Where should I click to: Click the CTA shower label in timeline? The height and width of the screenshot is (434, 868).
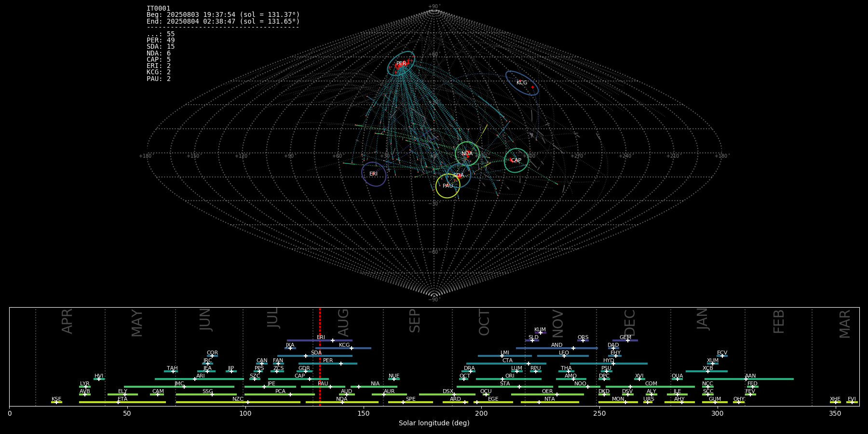tap(507, 361)
